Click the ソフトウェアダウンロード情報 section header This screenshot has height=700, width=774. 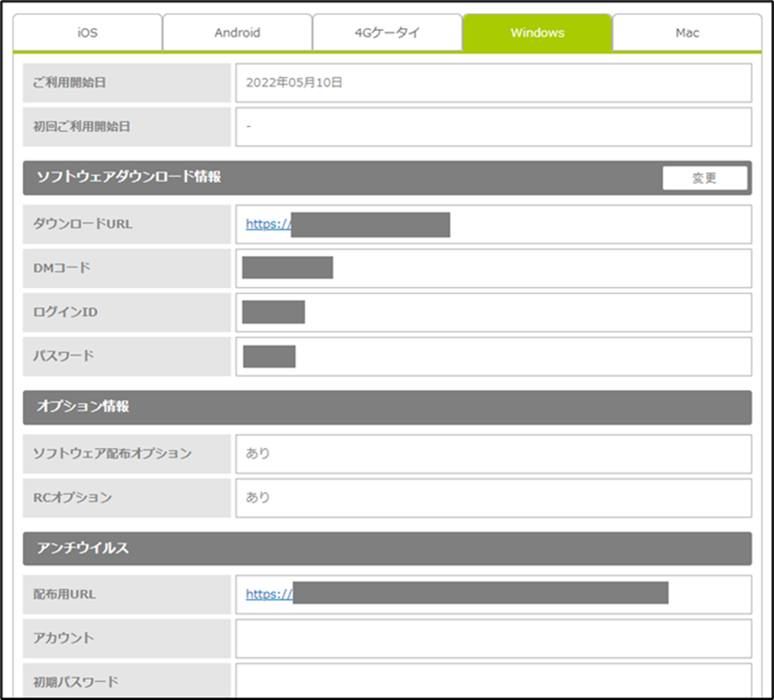(129, 178)
